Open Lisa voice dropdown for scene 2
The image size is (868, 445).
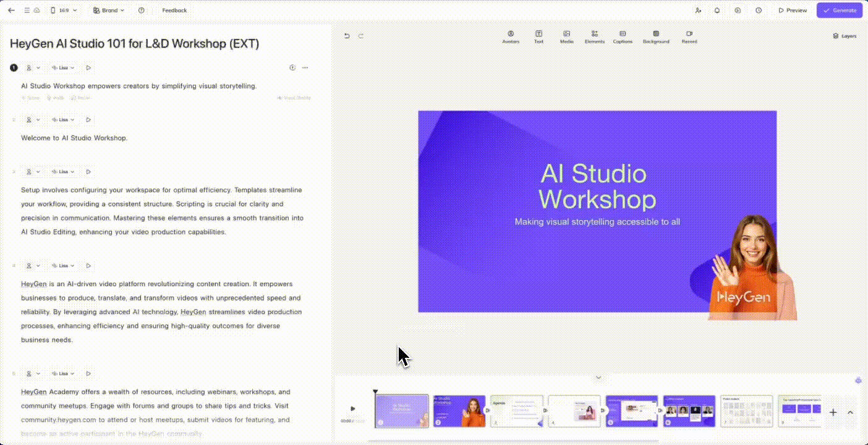(63, 119)
